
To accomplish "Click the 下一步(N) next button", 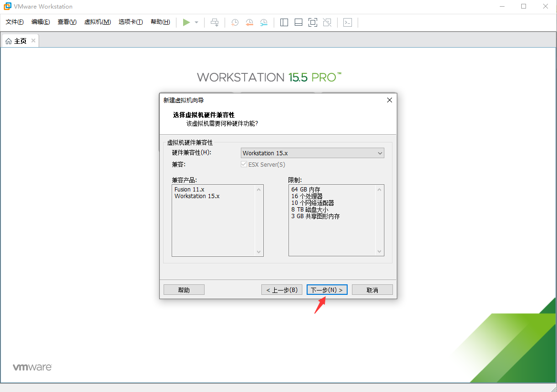I will pyautogui.click(x=327, y=290).
